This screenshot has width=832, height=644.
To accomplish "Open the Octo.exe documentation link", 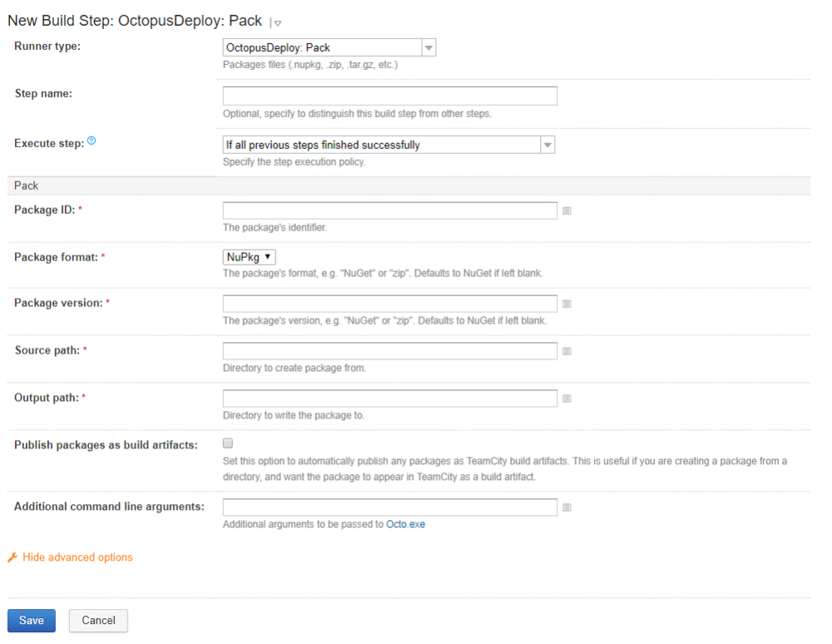I will 405,525.
